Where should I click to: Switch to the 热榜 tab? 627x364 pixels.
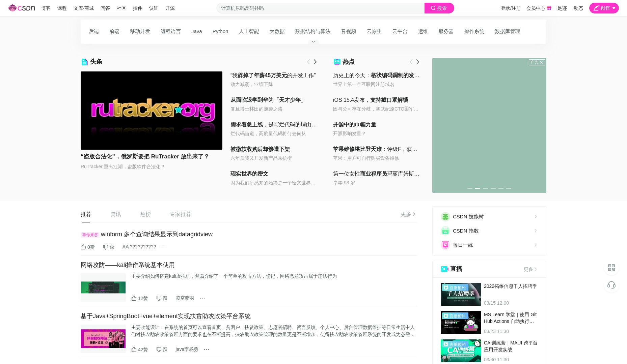(145, 214)
